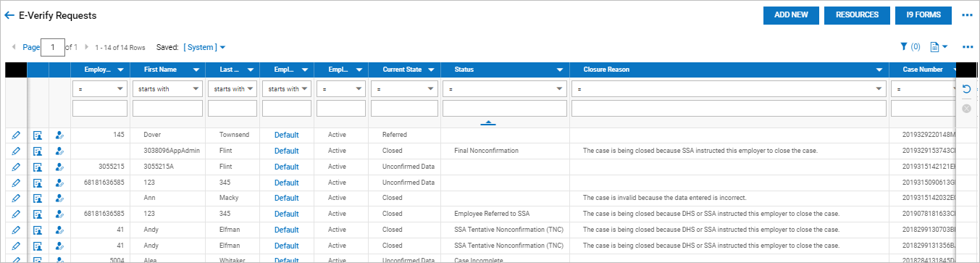The height and width of the screenshot is (263, 980).
Task: Open I9 FORMS button
Action: 923,15
